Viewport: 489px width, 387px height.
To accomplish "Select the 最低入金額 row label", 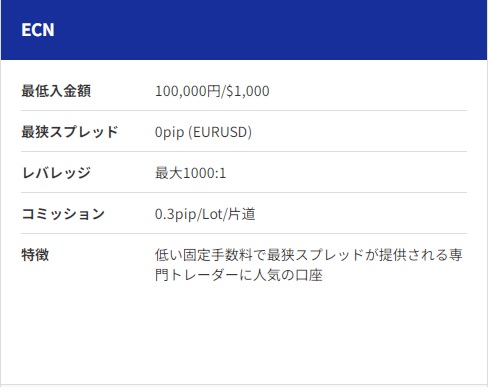I will tap(56, 91).
